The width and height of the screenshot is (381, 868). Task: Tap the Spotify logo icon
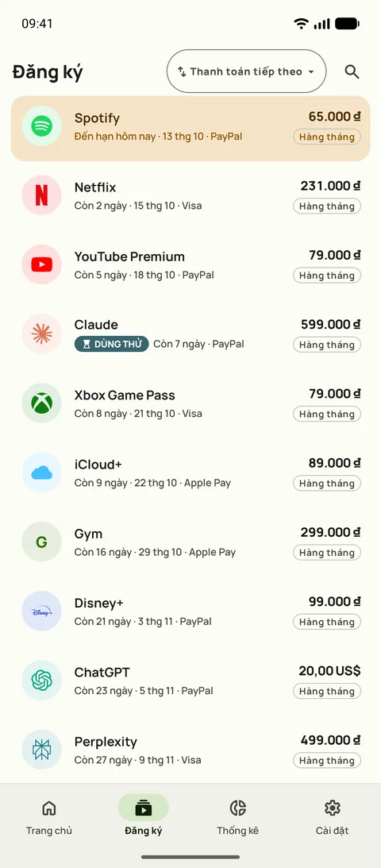pyautogui.click(x=41, y=126)
